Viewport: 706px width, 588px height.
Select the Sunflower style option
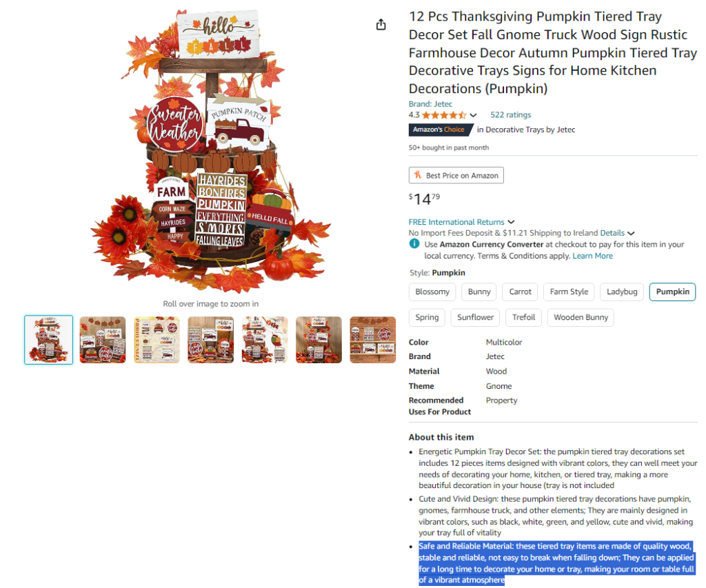tap(475, 317)
